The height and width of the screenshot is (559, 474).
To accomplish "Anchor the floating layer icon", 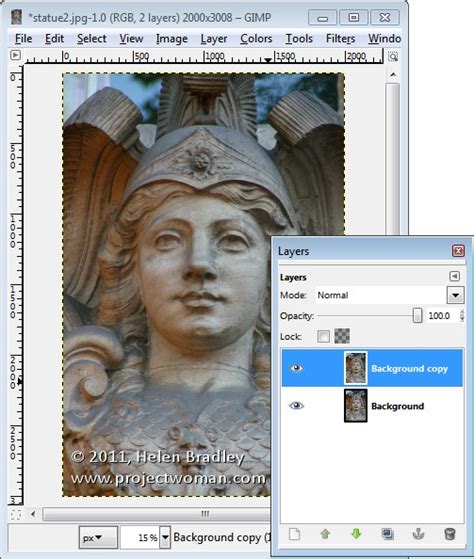I will click(x=418, y=534).
